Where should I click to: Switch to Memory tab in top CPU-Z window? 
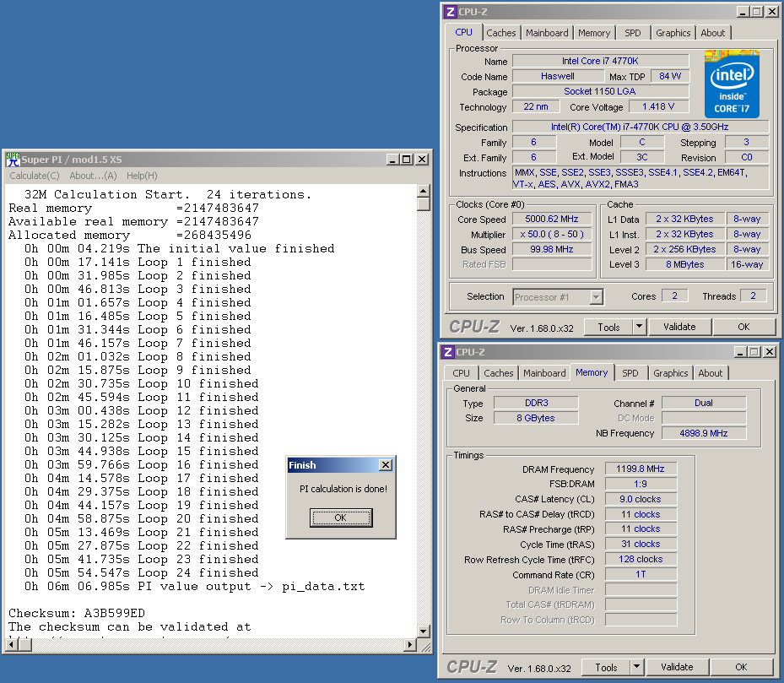(594, 33)
